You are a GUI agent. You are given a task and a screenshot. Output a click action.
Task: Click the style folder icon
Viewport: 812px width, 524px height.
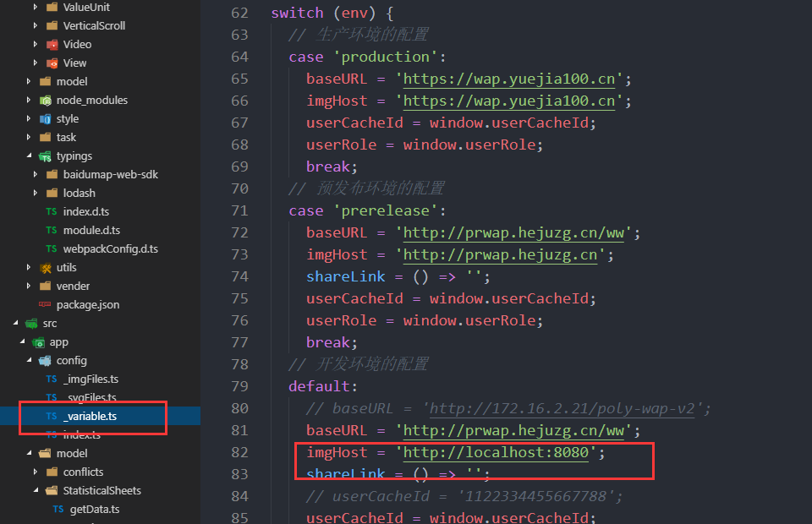[x=46, y=119]
